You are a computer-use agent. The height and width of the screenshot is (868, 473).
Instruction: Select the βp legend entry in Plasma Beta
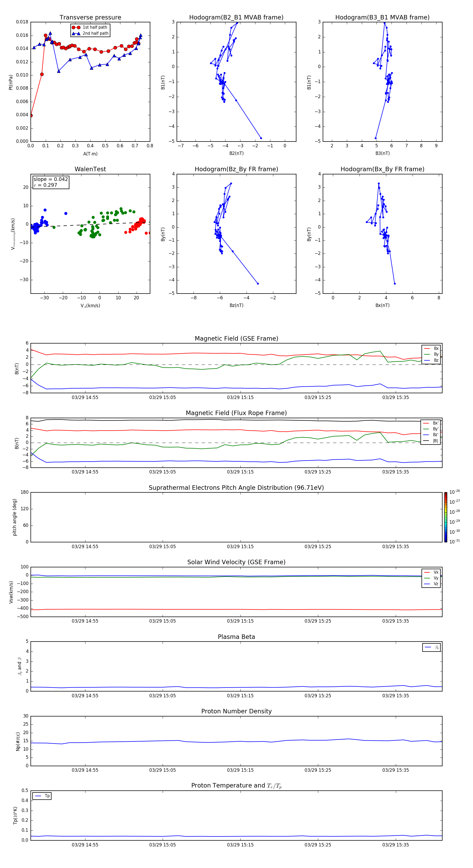pyautogui.click(x=432, y=647)
